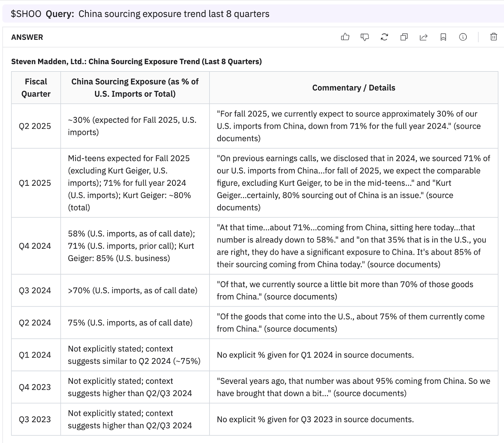Image resolution: width=504 pixels, height=443 pixels.
Task: Click the thumbs down icon
Action: tap(364, 37)
